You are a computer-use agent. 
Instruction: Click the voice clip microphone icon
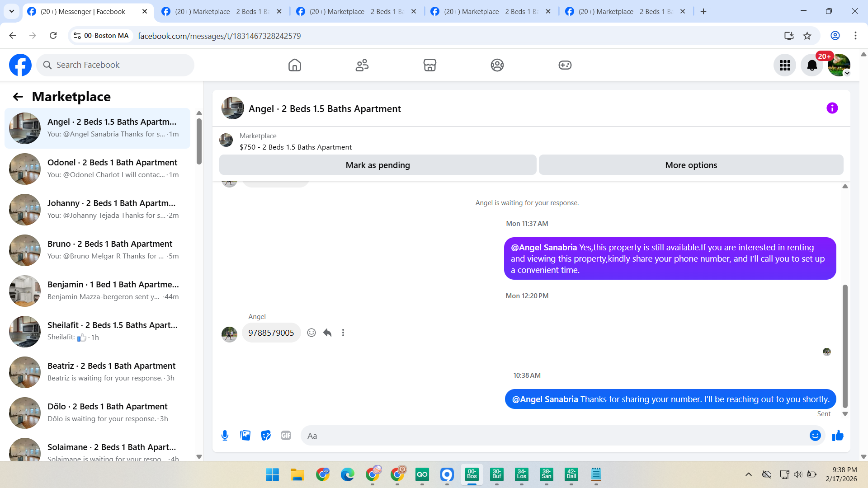[x=225, y=436]
